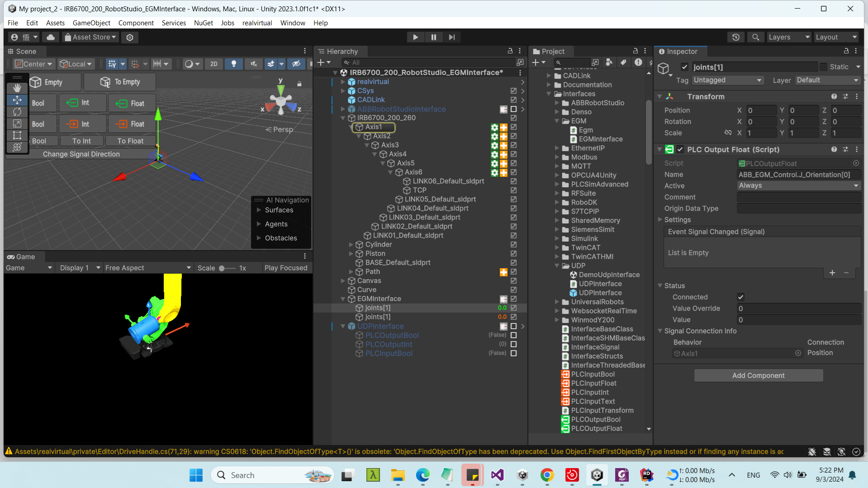Toggle Cylinder active checkbox in Hierarchy
The height and width of the screenshot is (488, 868).
click(513, 245)
